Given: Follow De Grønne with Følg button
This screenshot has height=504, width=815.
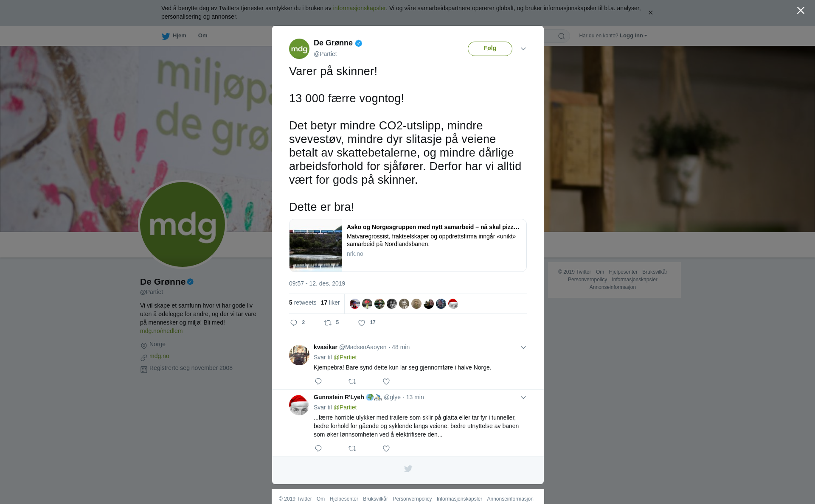Looking at the screenshot, I should tap(490, 49).
